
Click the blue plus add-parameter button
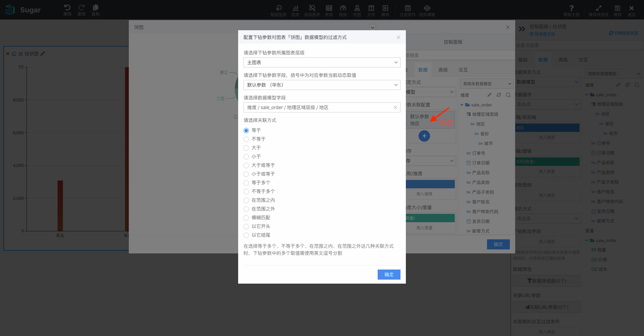424,136
